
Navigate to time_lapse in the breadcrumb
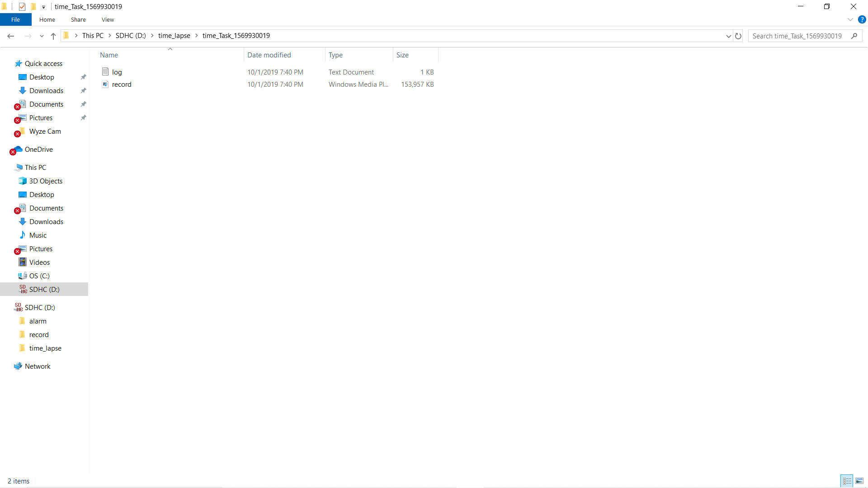[x=174, y=36]
